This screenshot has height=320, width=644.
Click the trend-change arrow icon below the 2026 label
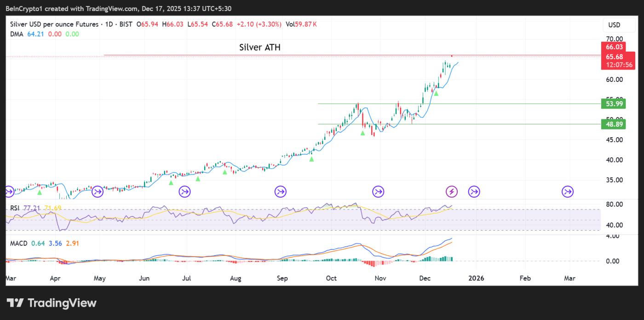point(474,192)
